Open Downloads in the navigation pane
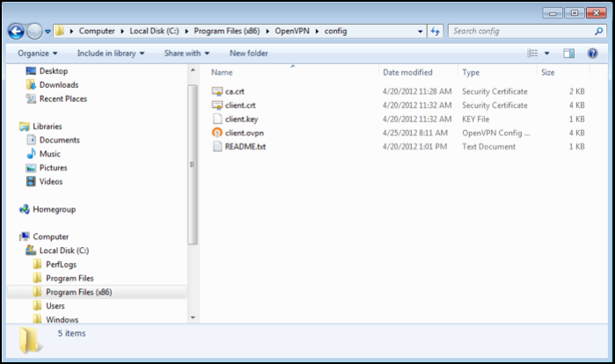The image size is (615, 364). (x=58, y=85)
